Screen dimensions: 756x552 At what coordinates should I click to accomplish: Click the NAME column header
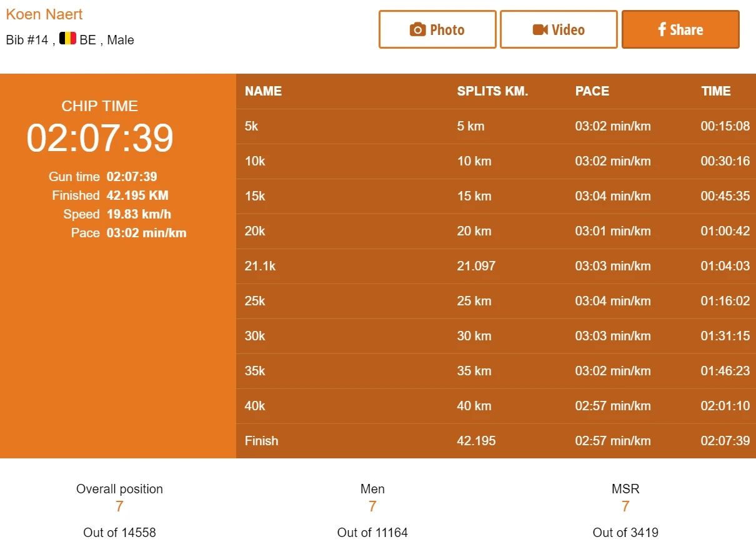click(263, 91)
